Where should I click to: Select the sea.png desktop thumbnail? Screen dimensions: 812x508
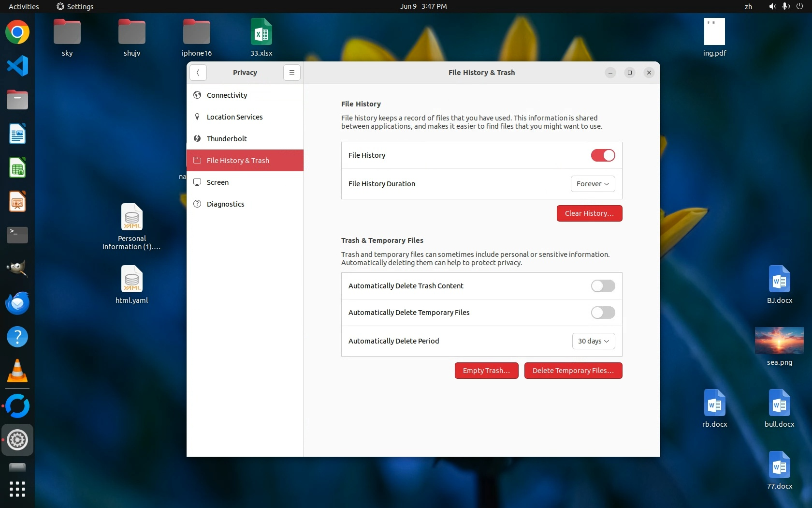779,341
